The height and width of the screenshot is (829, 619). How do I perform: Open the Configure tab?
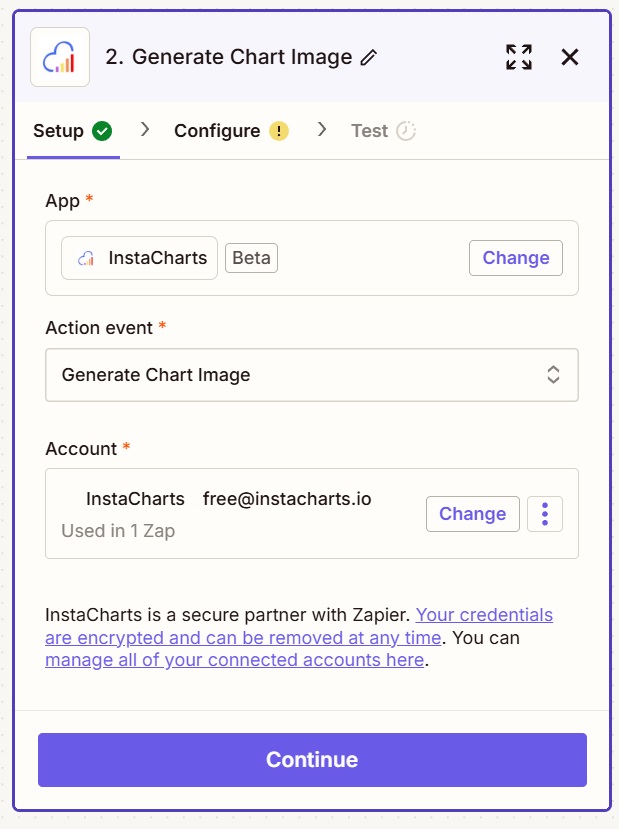point(232,131)
